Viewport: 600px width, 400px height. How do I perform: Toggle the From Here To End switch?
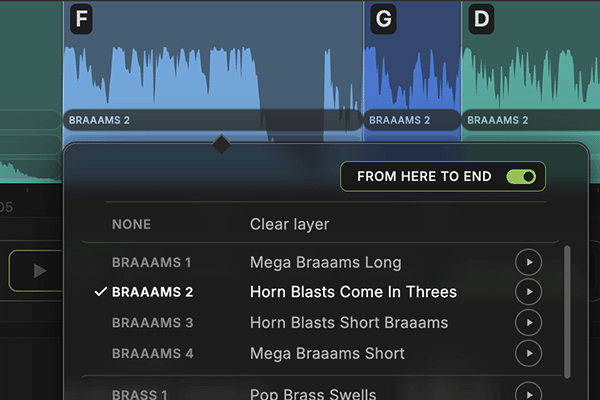coord(521,176)
